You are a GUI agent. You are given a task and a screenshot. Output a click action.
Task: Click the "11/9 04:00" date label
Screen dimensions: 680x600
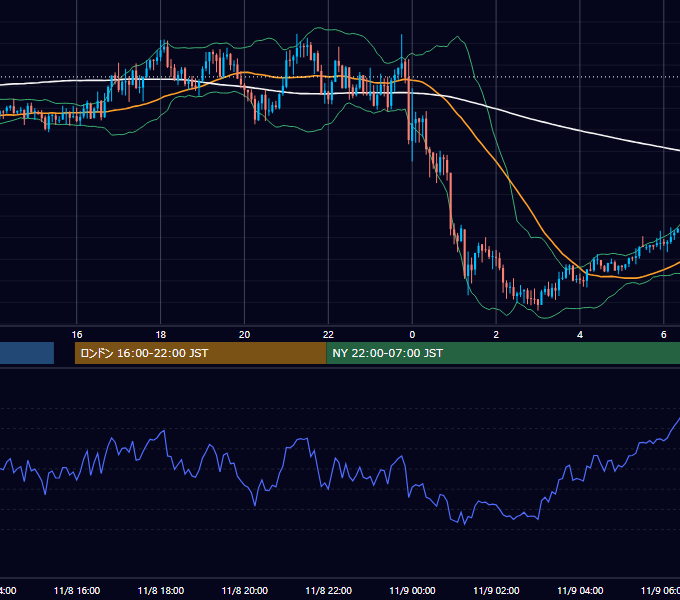pos(580,590)
